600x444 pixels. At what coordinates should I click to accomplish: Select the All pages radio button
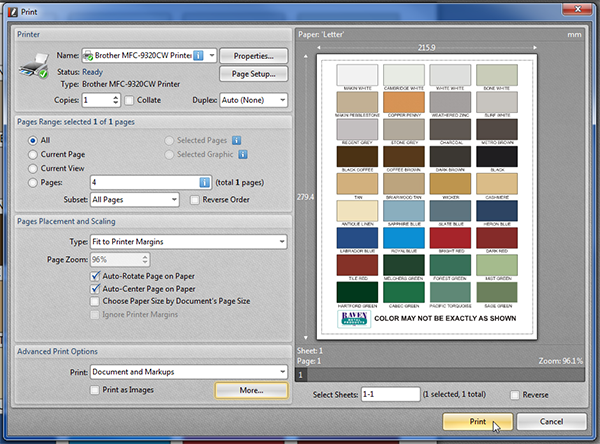click(33, 140)
